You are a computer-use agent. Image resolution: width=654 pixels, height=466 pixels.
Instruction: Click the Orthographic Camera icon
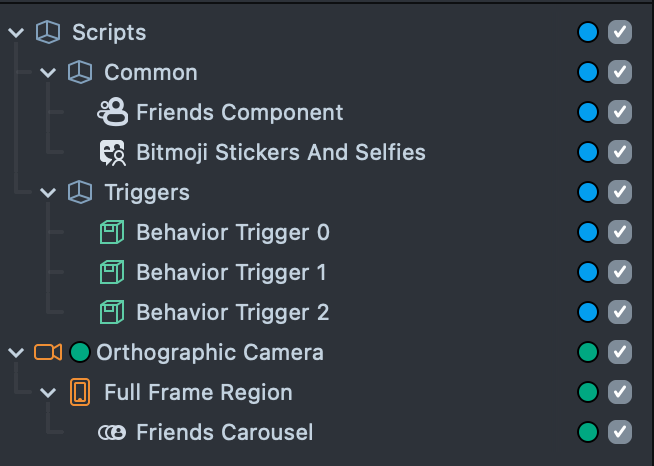(47, 352)
